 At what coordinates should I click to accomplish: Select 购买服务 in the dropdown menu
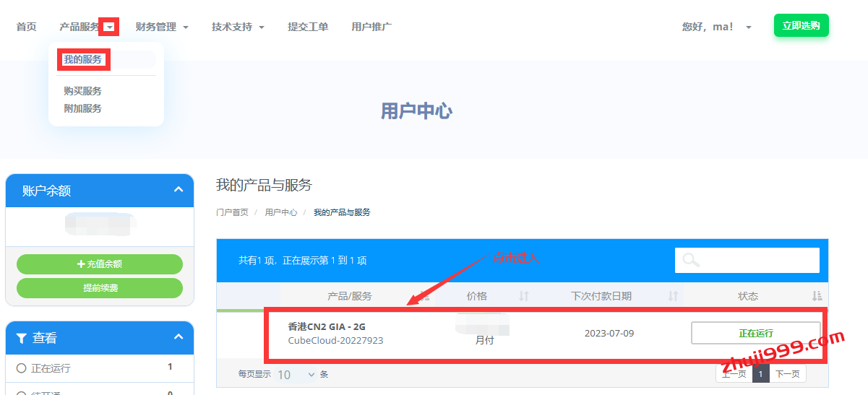click(82, 91)
